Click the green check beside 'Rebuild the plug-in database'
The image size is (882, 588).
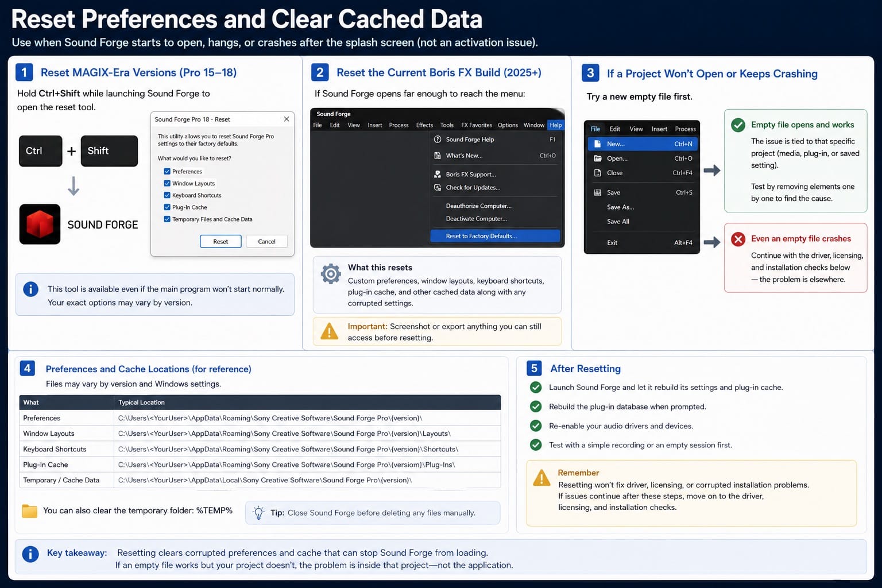pos(536,407)
